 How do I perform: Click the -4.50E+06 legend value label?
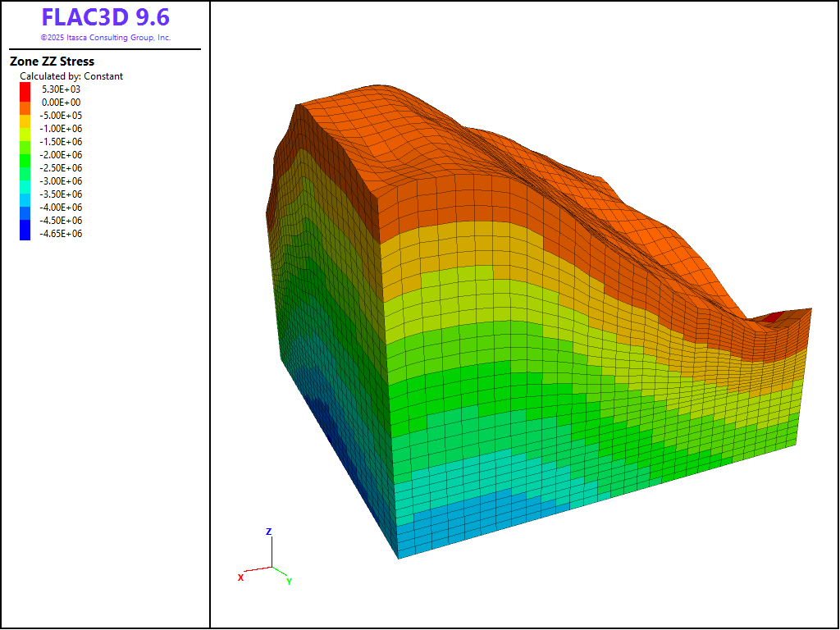[x=62, y=221]
